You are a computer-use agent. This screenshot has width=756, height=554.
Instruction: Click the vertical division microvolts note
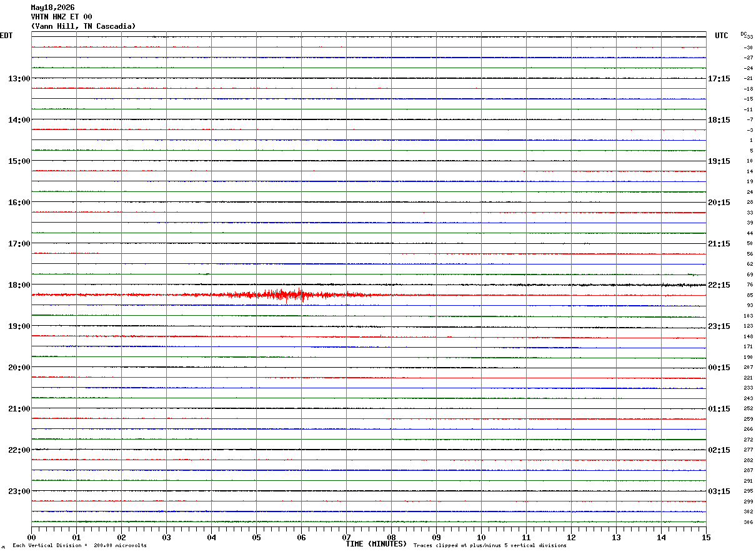[x=79, y=545]
